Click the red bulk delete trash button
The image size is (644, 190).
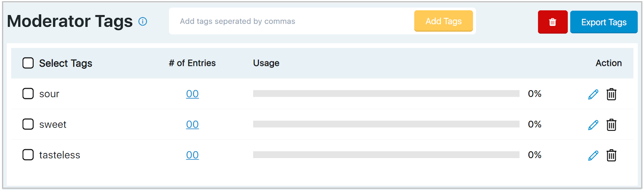point(552,22)
